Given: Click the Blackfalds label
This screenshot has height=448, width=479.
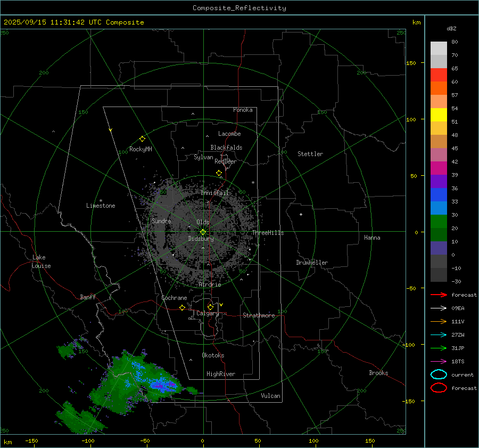Looking at the screenshot, I should pyautogui.click(x=226, y=148).
